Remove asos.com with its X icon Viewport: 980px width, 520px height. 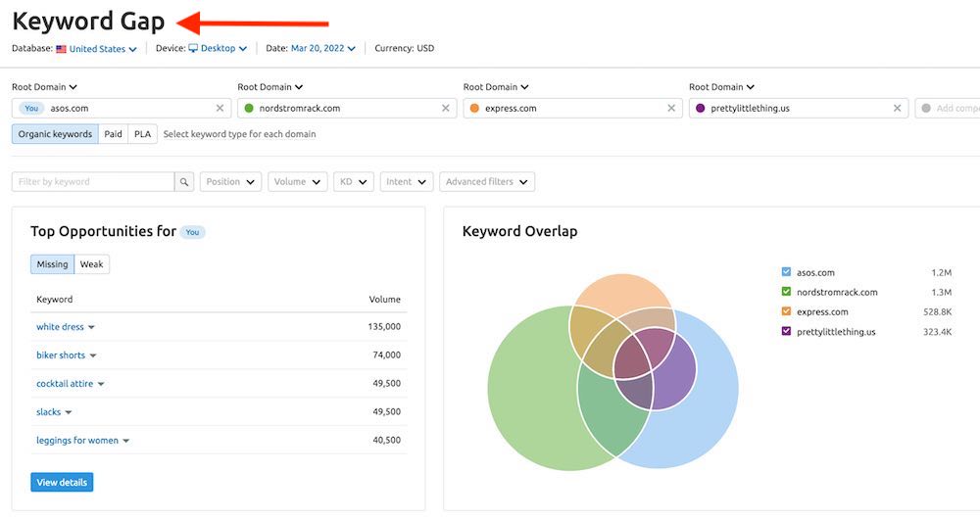point(220,109)
